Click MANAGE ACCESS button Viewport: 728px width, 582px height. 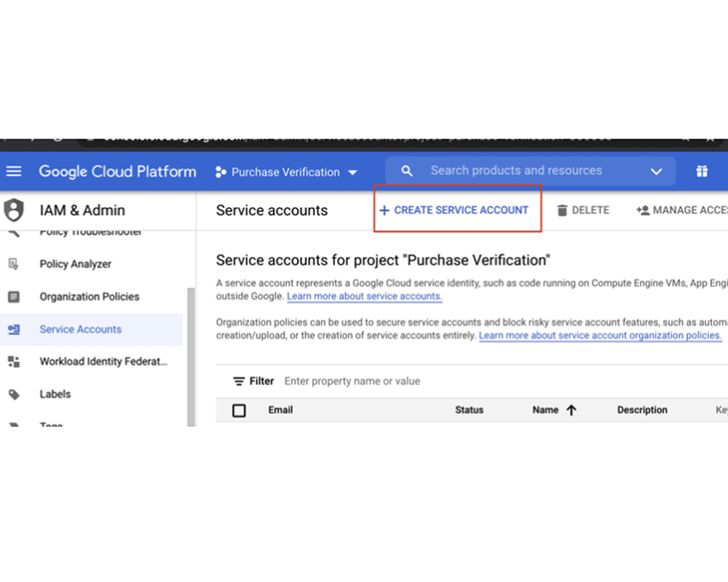pos(682,210)
